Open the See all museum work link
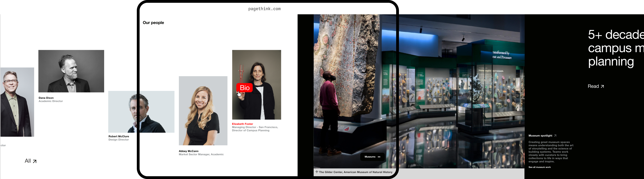This screenshot has height=179, width=644. [x=539, y=167]
